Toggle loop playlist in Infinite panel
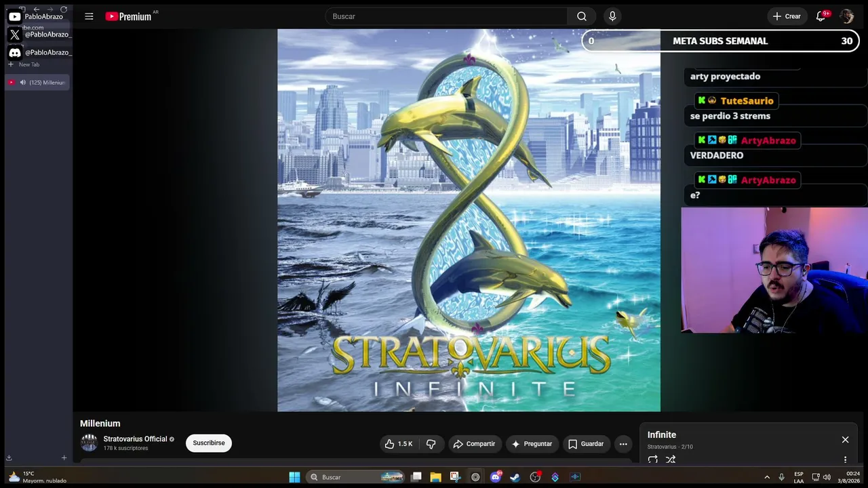 (x=653, y=460)
